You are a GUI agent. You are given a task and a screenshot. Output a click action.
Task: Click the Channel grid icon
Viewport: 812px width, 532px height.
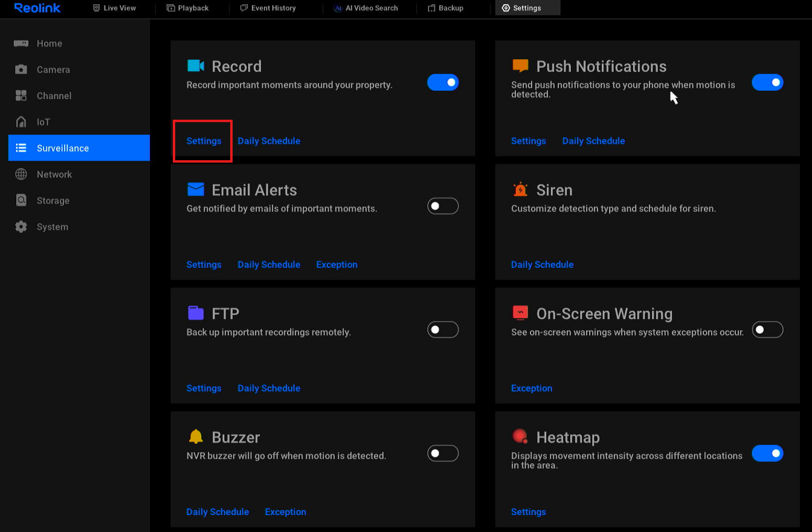pyautogui.click(x=21, y=96)
